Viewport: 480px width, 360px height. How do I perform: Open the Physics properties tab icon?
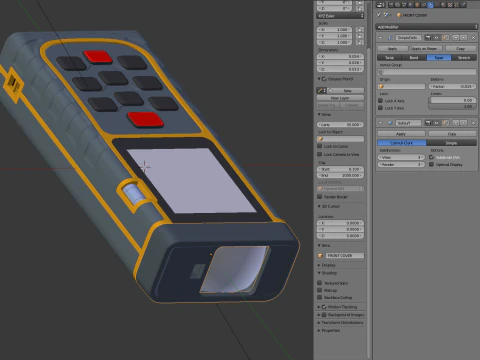click(x=463, y=5)
